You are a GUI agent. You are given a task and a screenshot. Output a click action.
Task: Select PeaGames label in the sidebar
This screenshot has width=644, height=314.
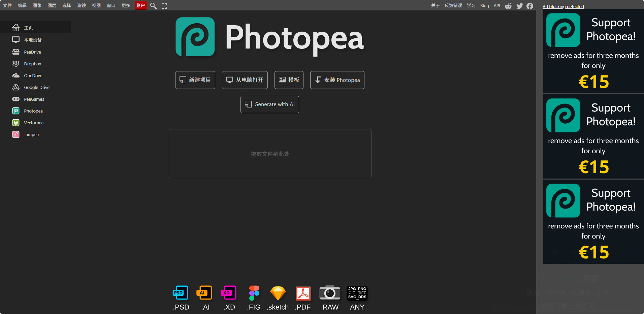[34, 99]
